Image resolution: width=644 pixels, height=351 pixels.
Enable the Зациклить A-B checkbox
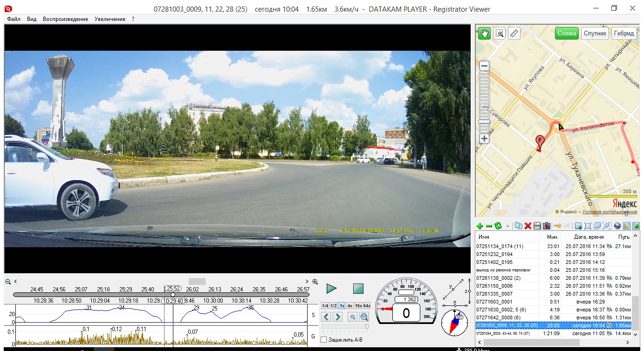tap(324, 340)
